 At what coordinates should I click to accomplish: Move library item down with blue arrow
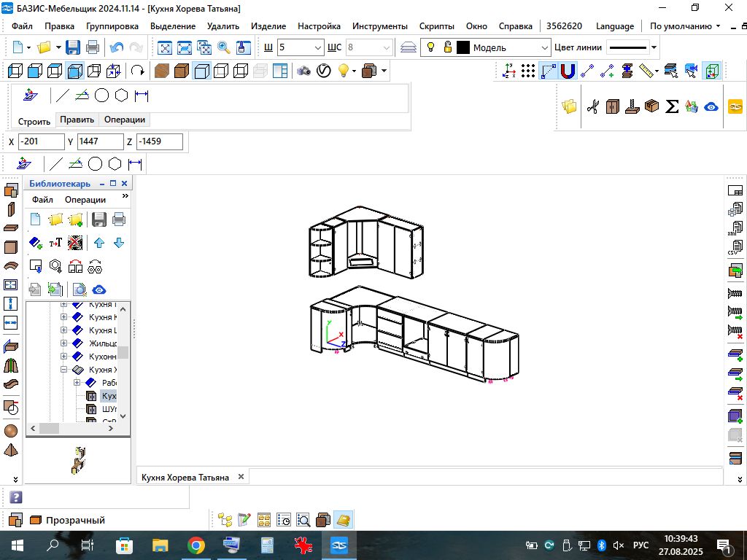tap(119, 243)
